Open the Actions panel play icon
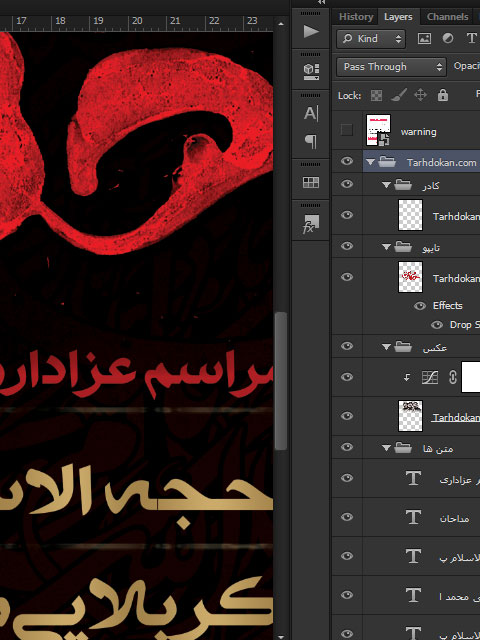 tap(311, 31)
